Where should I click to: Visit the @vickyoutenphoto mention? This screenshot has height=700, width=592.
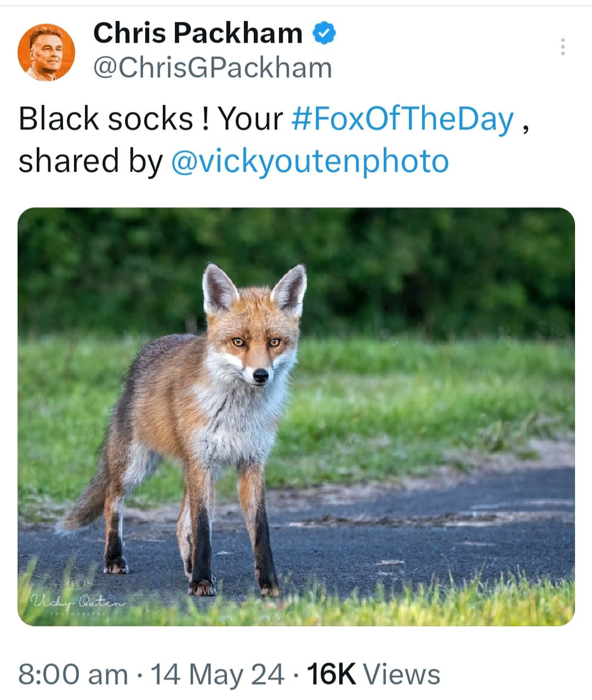(x=310, y=161)
